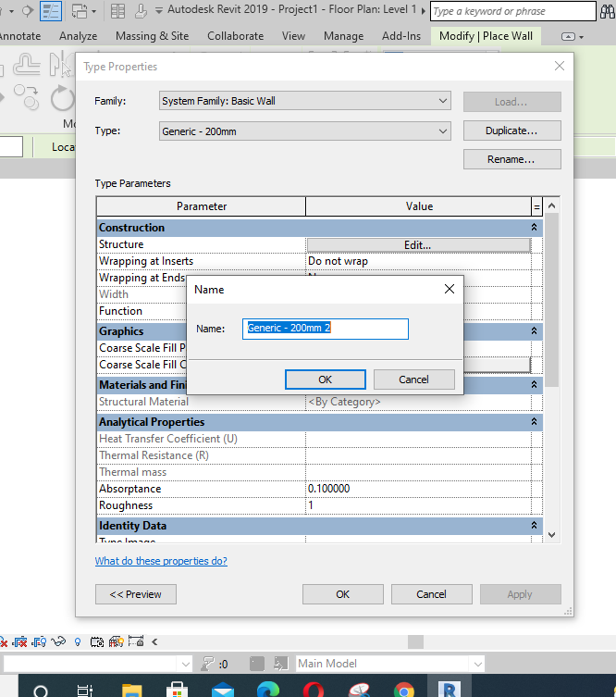Image resolution: width=616 pixels, height=697 pixels.
Task: Collapse the Construction parameter group
Action: point(534,227)
